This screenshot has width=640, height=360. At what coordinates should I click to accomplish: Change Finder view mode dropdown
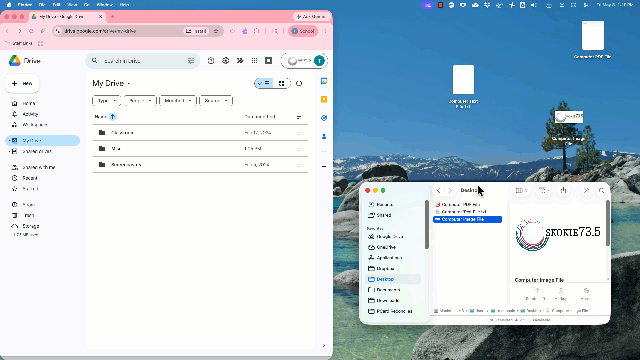point(521,190)
